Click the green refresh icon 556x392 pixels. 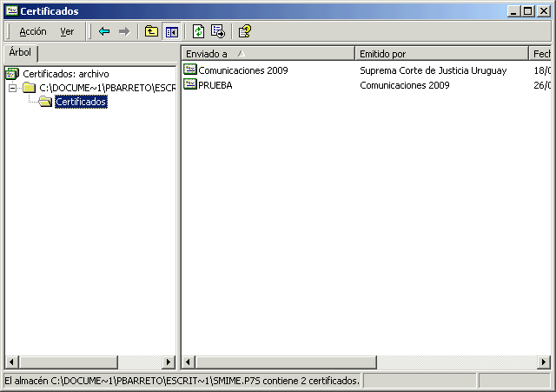click(198, 31)
